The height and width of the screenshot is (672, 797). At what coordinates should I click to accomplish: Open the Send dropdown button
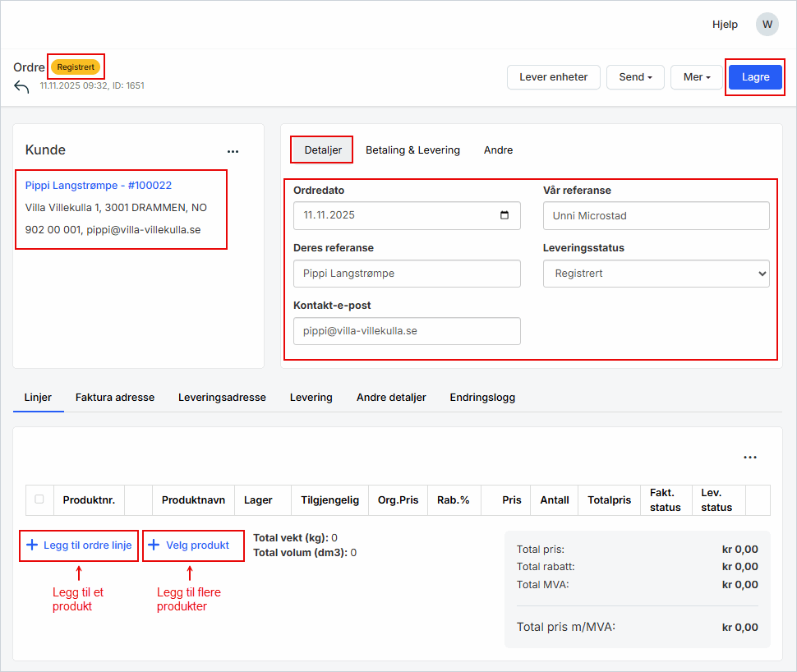click(x=635, y=77)
